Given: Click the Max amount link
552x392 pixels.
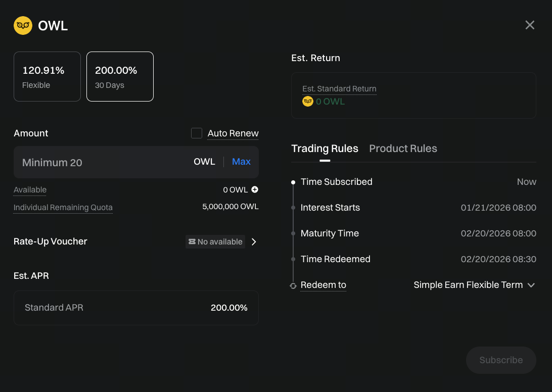Looking at the screenshot, I should coord(241,162).
